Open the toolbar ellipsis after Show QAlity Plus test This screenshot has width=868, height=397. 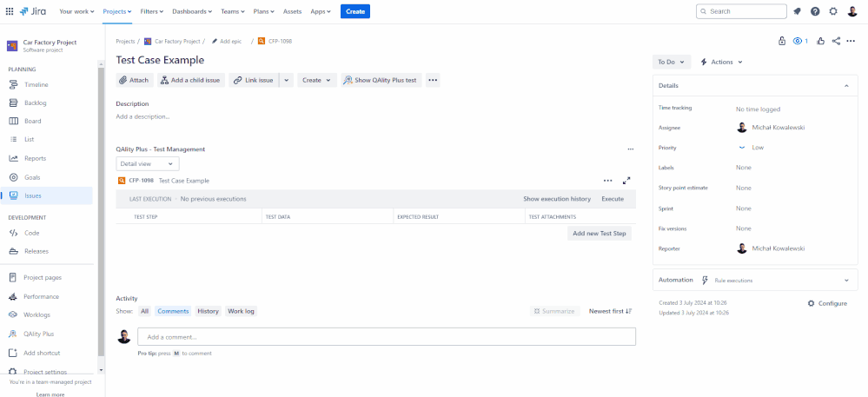pyautogui.click(x=433, y=80)
